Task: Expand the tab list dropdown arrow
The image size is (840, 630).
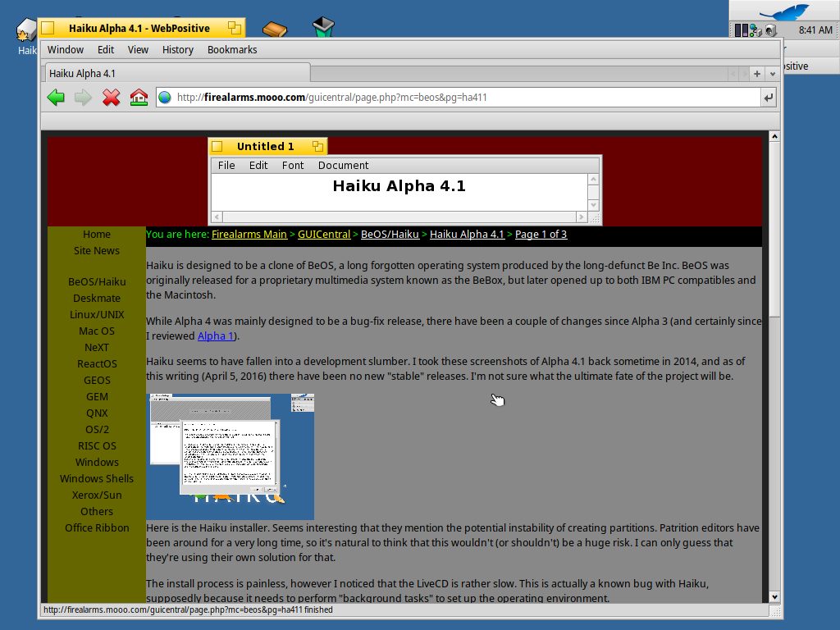Action: [x=772, y=74]
